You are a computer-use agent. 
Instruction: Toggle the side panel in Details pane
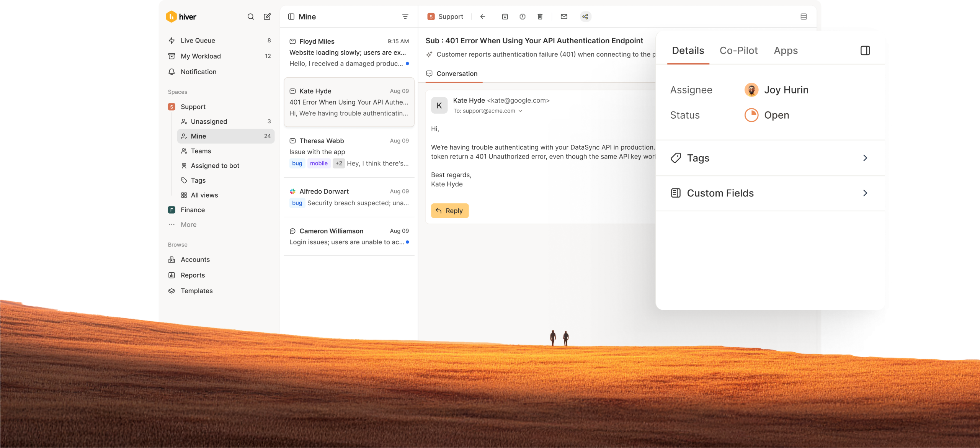pyautogui.click(x=865, y=51)
